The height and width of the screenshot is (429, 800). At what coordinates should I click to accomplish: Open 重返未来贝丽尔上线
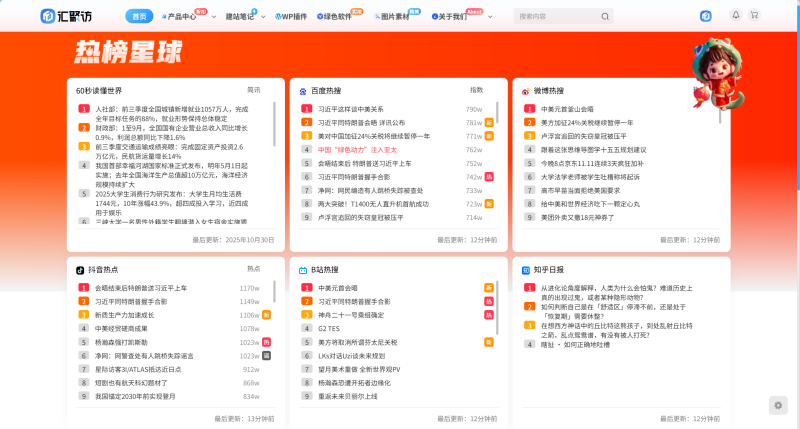pyautogui.click(x=347, y=396)
